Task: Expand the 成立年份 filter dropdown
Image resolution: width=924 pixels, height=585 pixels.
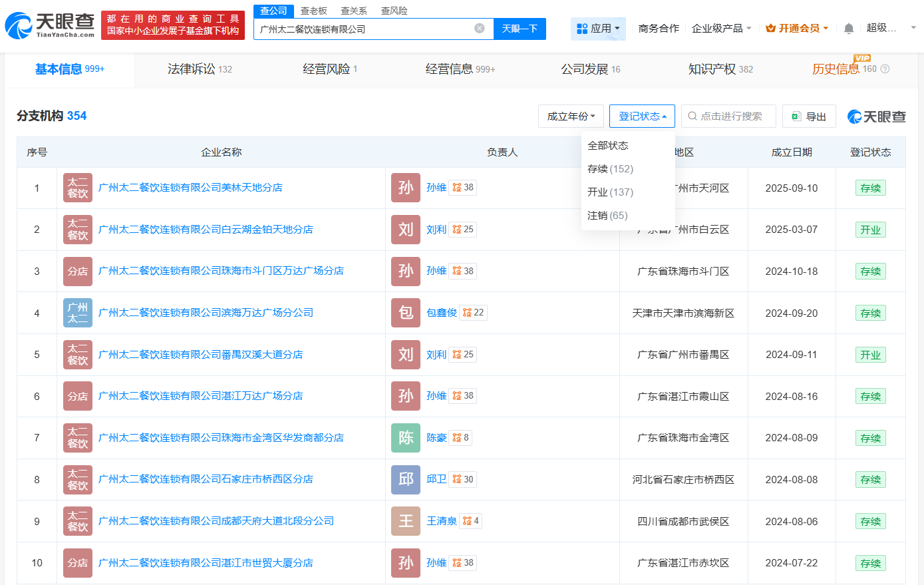Action: point(571,116)
